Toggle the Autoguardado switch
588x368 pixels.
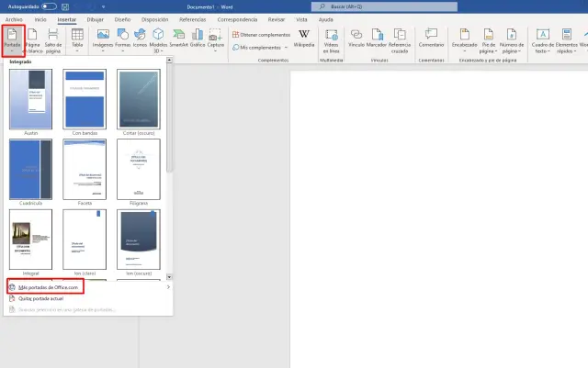(x=49, y=6)
